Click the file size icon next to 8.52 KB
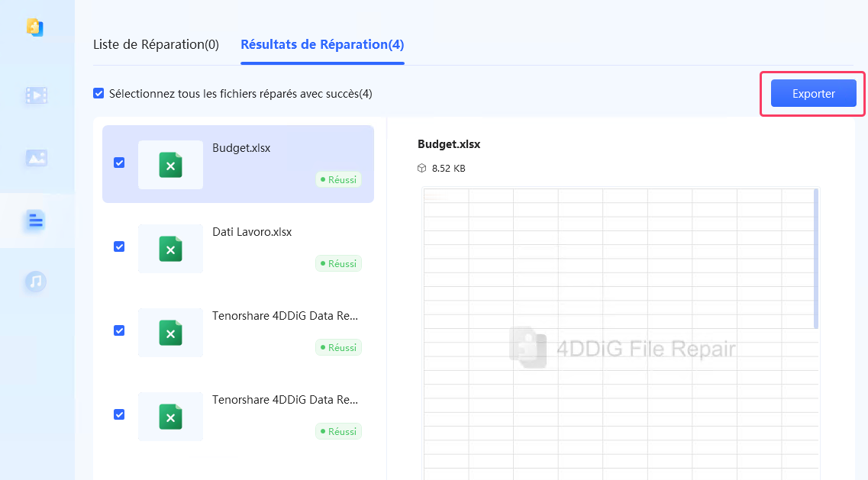The width and height of the screenshot is (868, 480). pos(421,168)
